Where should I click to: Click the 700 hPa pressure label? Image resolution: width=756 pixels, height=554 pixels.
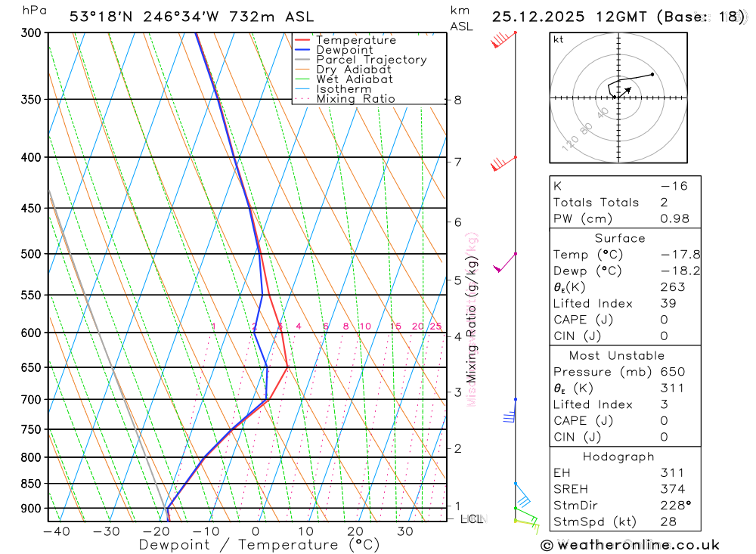pos(31,400)
